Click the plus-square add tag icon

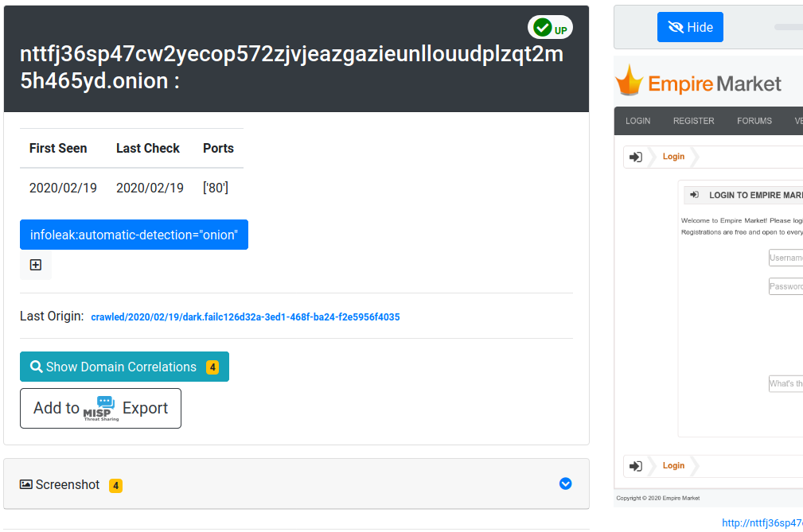pyautogui.click(x=36, y=265)
